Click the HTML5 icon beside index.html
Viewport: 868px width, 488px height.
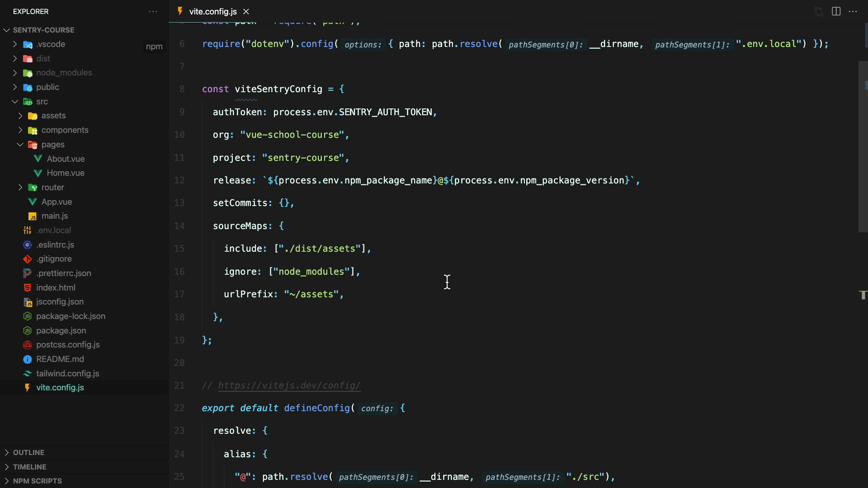[28, 287]
